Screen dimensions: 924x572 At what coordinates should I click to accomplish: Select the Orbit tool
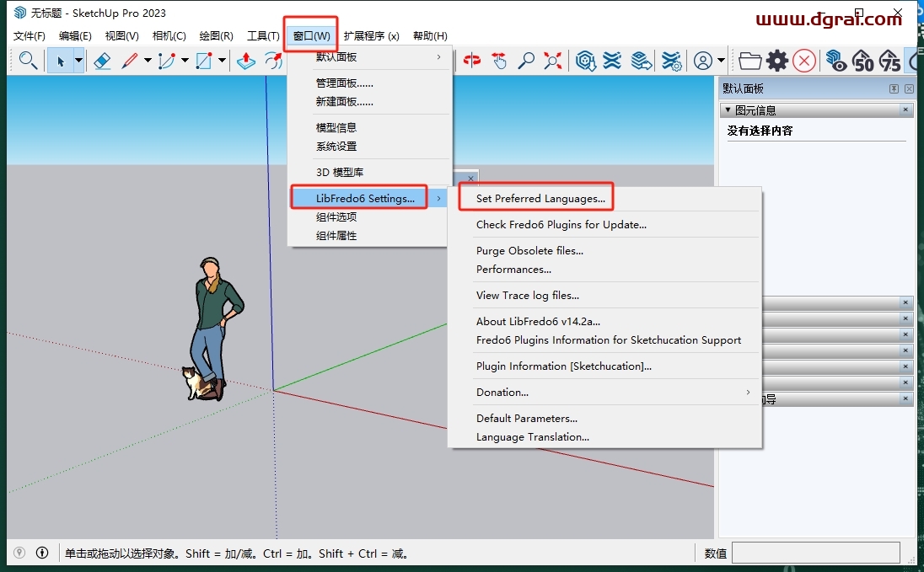472,60
